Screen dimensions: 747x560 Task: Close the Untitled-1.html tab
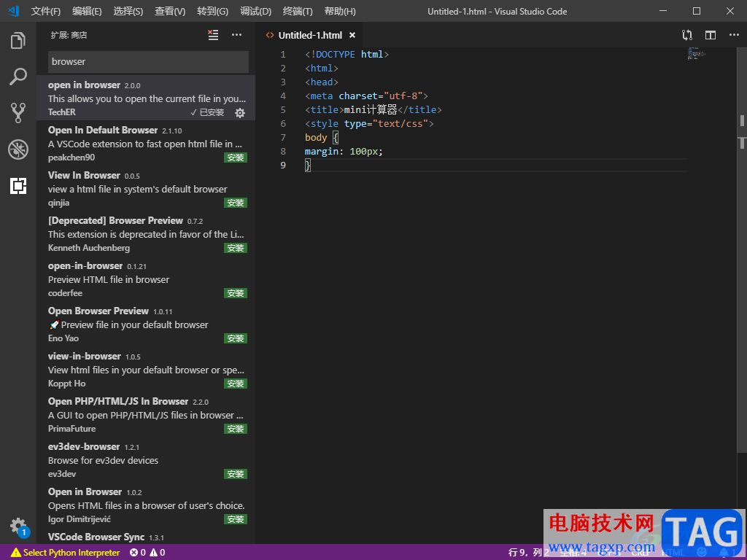click(x=352, y=35)
